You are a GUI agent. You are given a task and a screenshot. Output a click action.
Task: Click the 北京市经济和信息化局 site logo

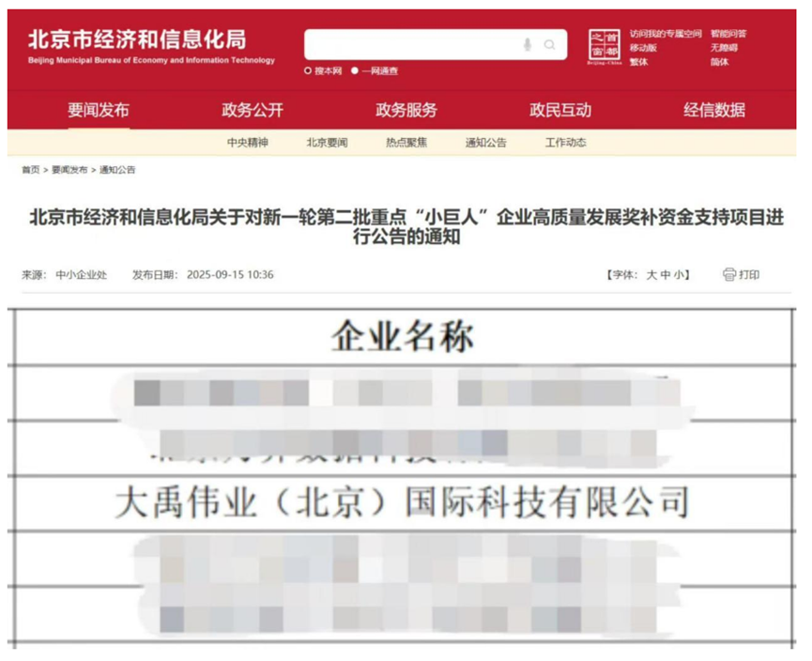[x=151, y=46]
